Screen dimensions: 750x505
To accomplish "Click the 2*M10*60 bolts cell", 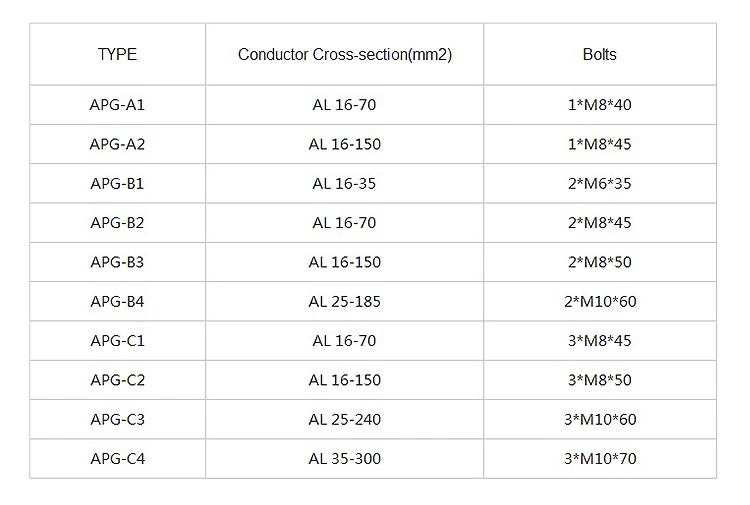I will pos(600,301).
